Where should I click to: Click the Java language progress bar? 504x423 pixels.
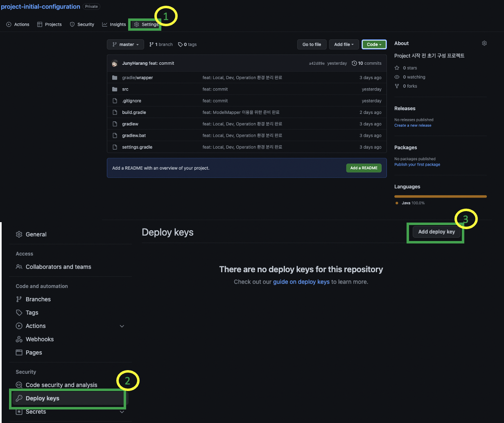441,196
